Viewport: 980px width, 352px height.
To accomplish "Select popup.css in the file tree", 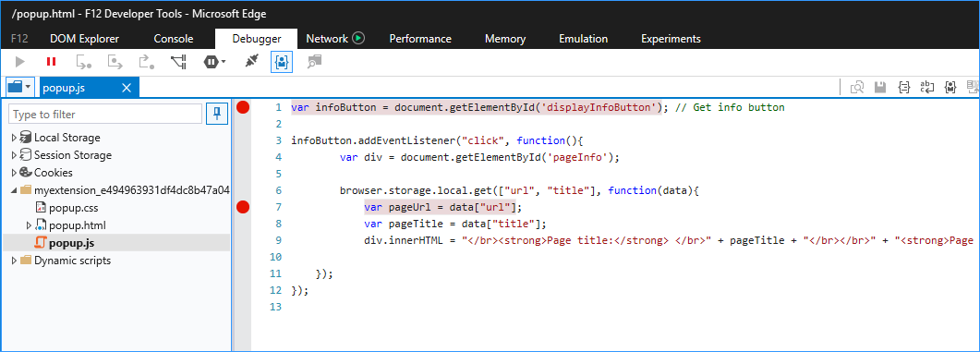I will click(73, 208).
